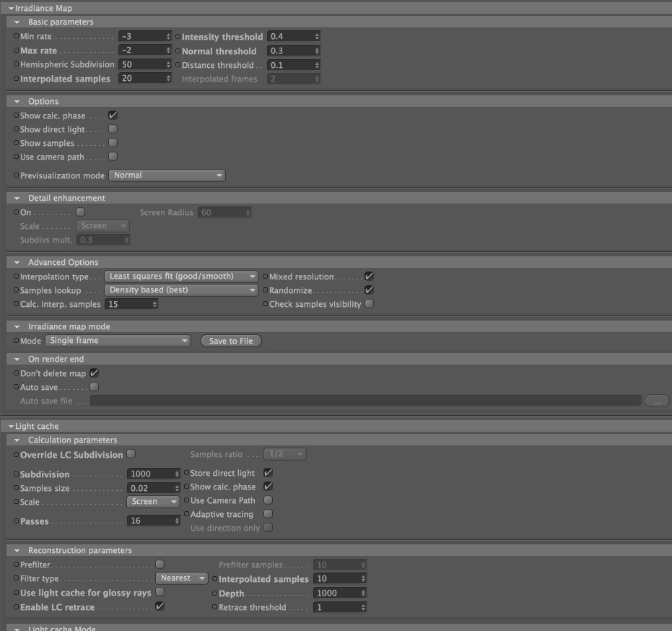Click the Save to File button
672x631 pixels.
point(231,341)
